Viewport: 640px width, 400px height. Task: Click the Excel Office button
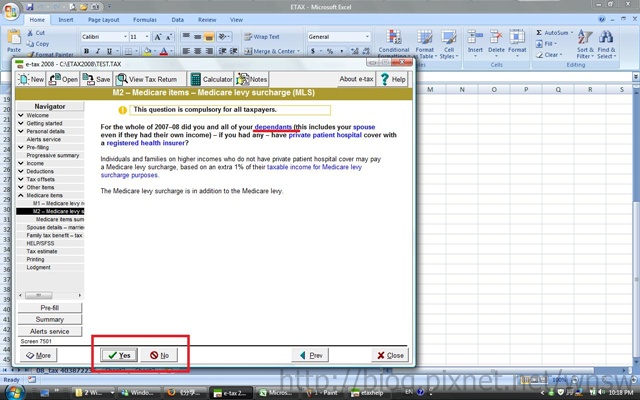pyautogui.click(x=11, y=11)
